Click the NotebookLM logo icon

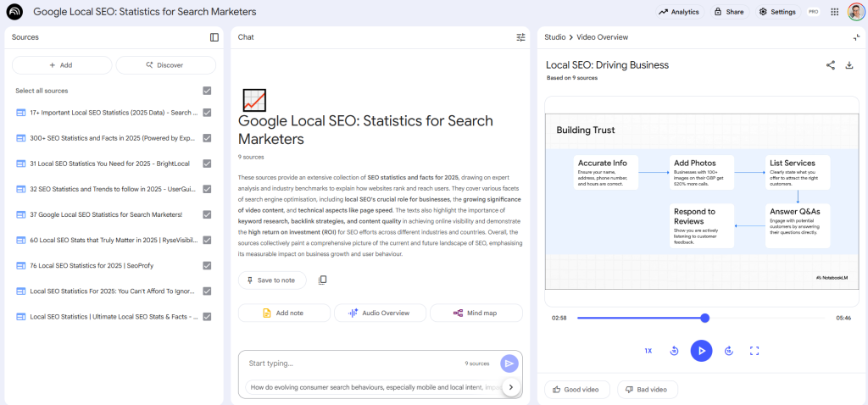15,12
